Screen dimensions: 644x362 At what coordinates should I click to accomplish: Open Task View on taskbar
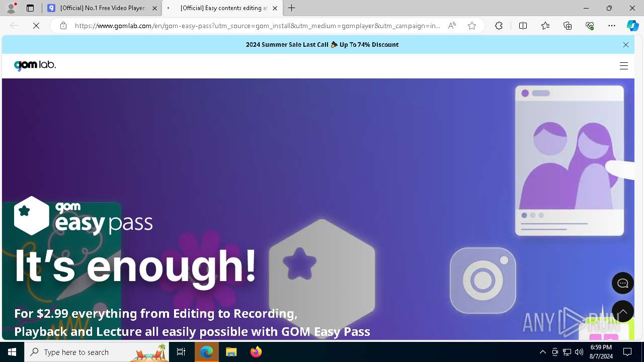(181, 352)
